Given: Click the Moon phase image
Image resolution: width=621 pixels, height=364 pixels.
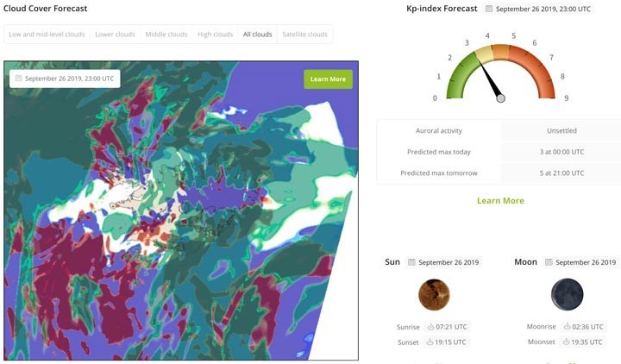Looking at the screenshot, I should coord(567,295).
